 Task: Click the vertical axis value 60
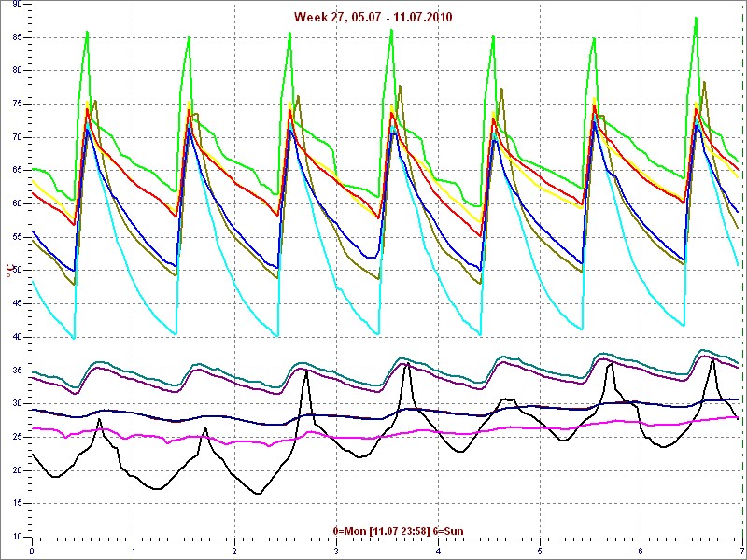point(15,204)
